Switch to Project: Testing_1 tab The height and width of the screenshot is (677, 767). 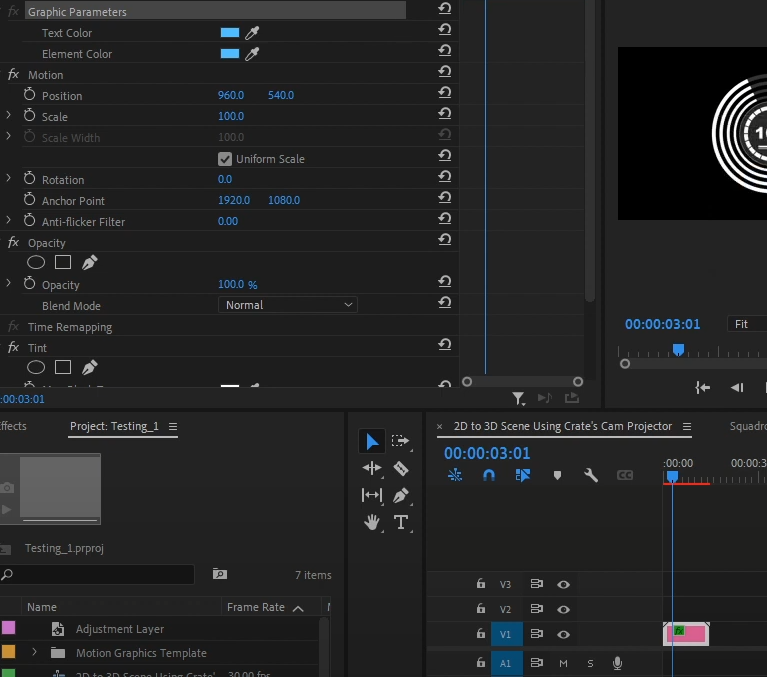click(114, 426)
